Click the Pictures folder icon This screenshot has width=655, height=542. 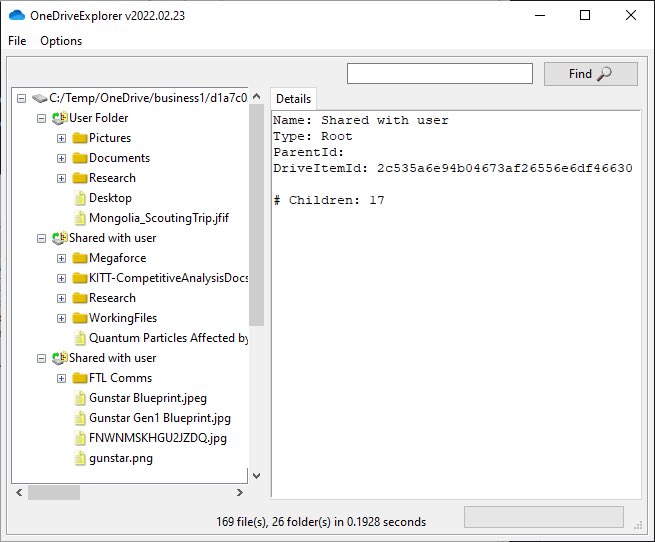pyautogui.click(x=79, y=138)
